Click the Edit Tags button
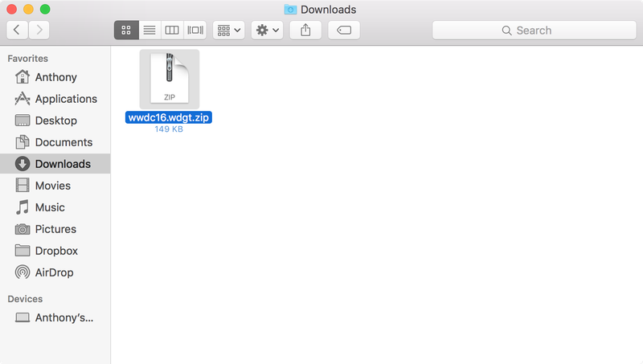The height and width of the screenshot is (364, 643). tap(344, 30)
